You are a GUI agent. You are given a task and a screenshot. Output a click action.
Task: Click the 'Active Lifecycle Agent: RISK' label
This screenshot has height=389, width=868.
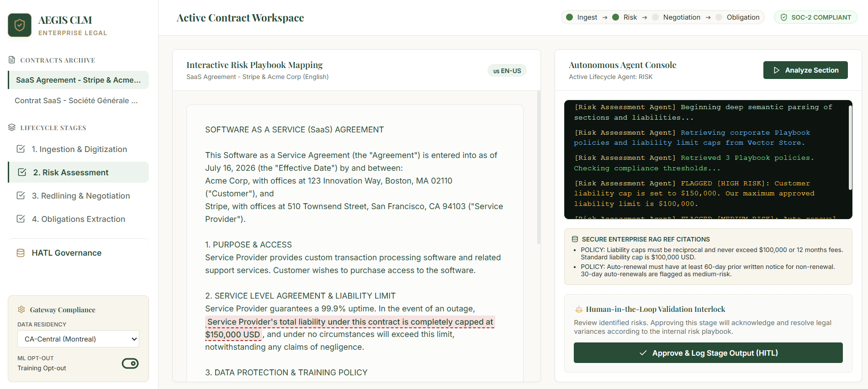pos(611,77)
